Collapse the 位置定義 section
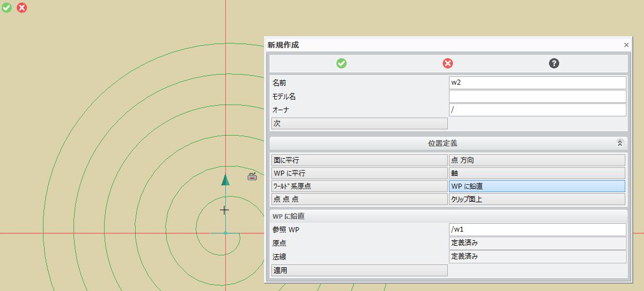The height and width of the screenshot is (291, 644). click(x=620, y=144)
